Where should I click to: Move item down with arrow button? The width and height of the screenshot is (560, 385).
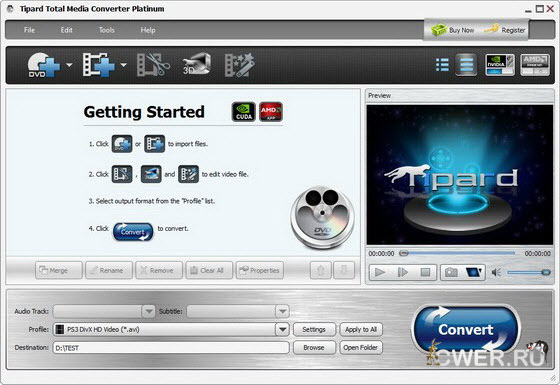[x=344, y=270]
